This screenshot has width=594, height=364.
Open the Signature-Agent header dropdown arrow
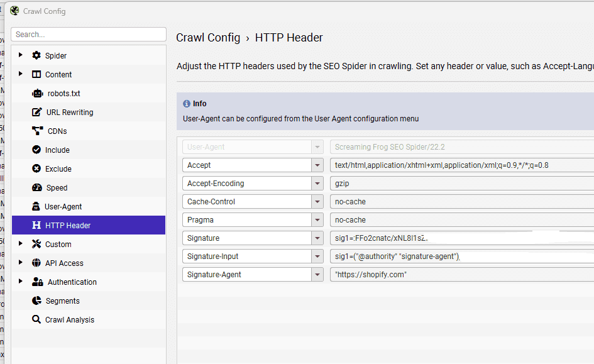317,275
